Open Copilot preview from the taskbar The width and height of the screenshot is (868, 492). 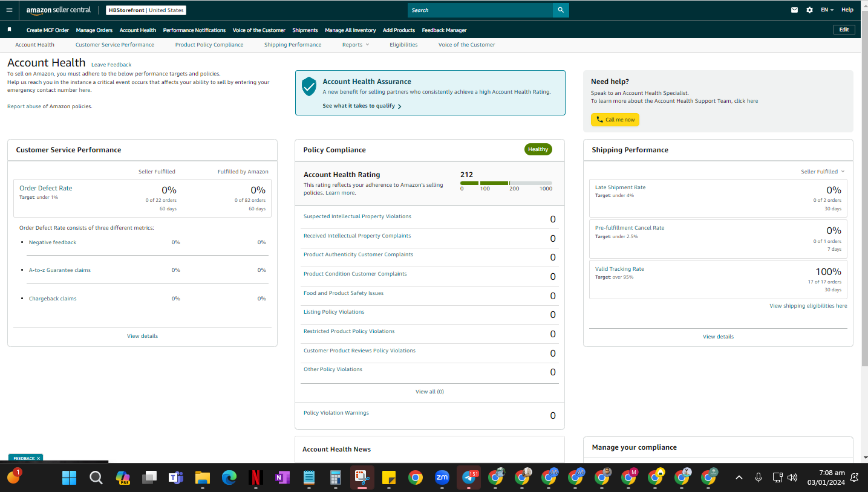123,477
